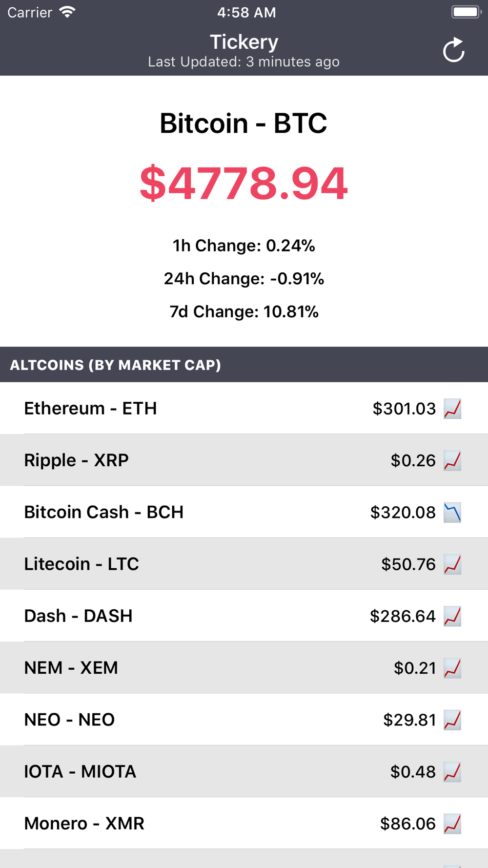488x868 pixels.
Task: Click the IOTA trend chart icon
Action: tap(452, 772)
